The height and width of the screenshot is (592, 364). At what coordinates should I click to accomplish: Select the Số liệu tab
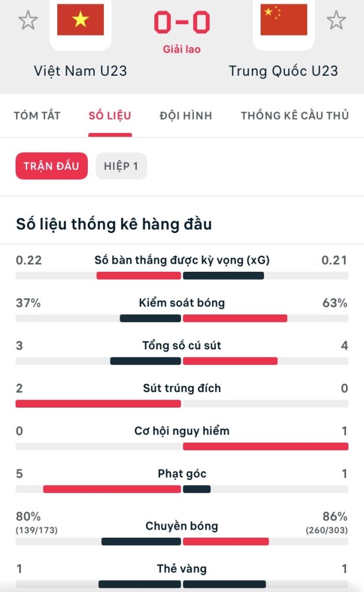(110, 116)
